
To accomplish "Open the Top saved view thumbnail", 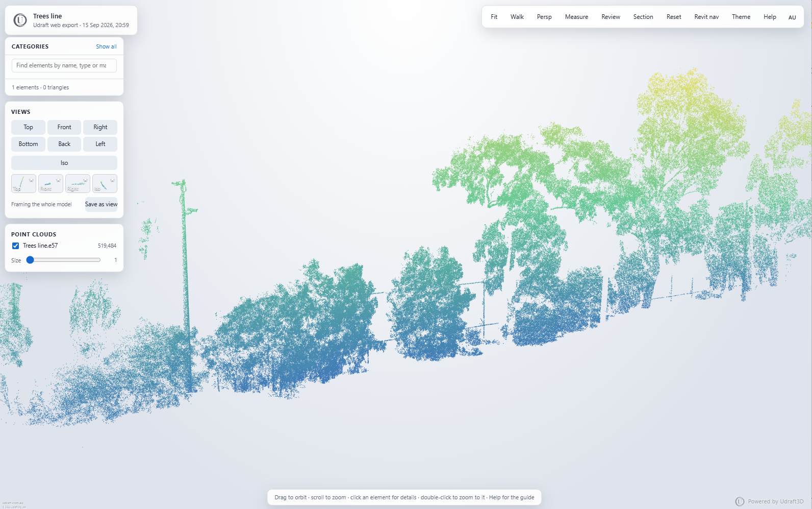I will pyautogui.click(x=23, y=184).
